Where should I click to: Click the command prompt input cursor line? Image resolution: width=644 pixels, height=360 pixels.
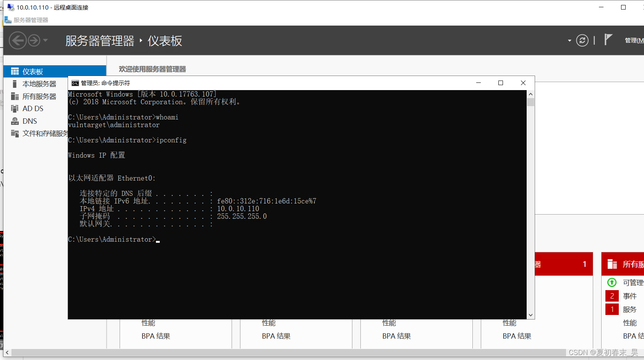pyautogui.click(x=114, y=239)
